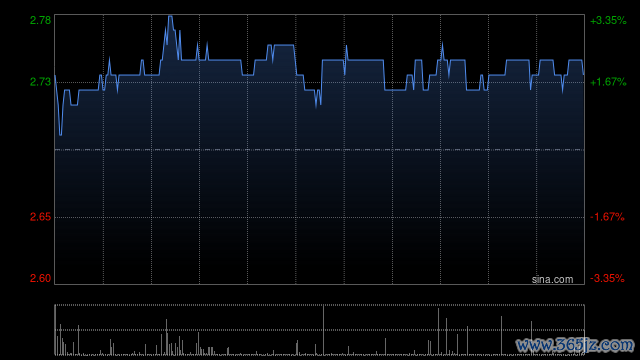Click the +3.35% percentage label
Viewport: 640px width, 360px height.
608,20
